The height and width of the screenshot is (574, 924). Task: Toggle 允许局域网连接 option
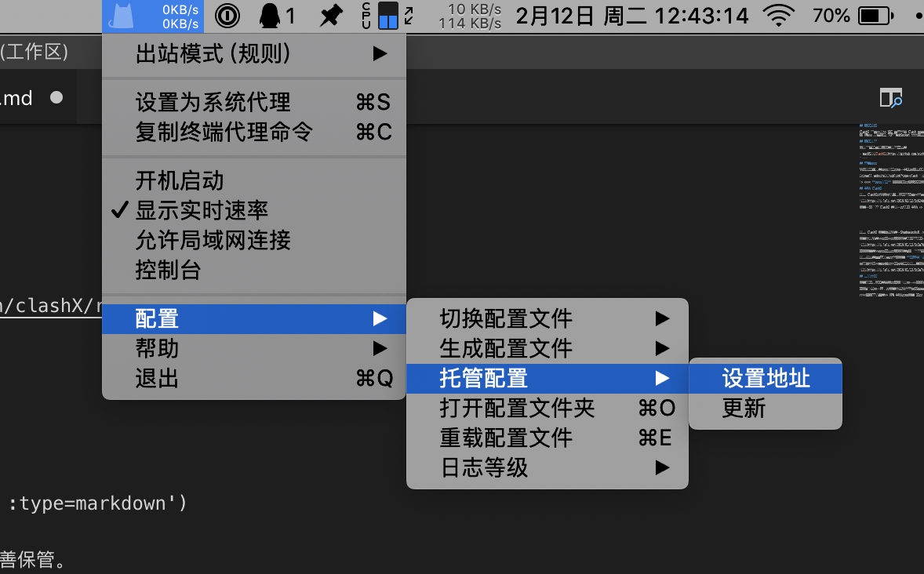point(213,240)
